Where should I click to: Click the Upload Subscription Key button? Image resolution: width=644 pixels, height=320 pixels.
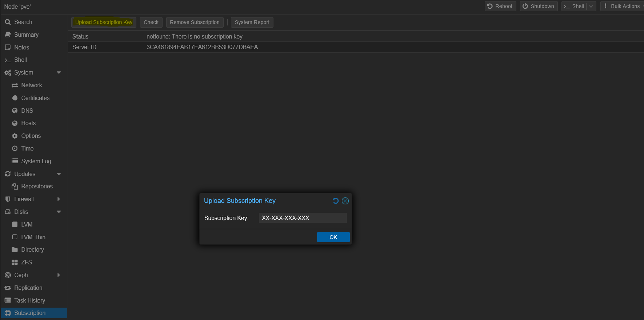coord(104,22)
